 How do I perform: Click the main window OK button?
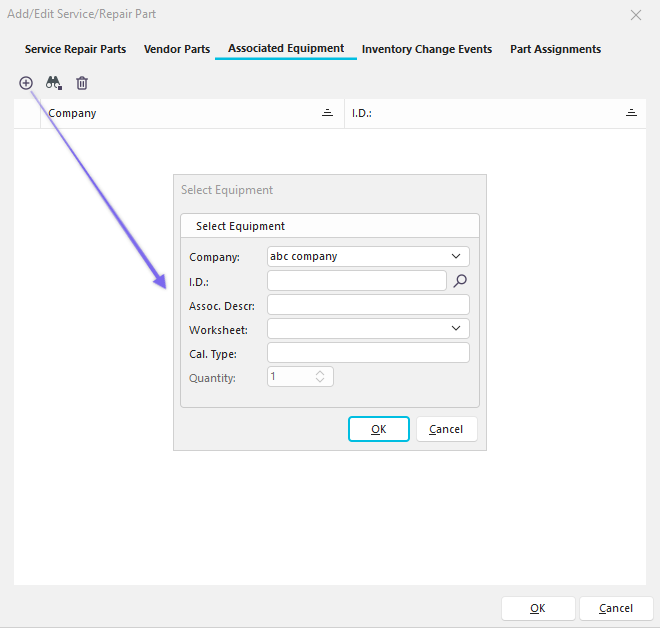coord(538,608)
